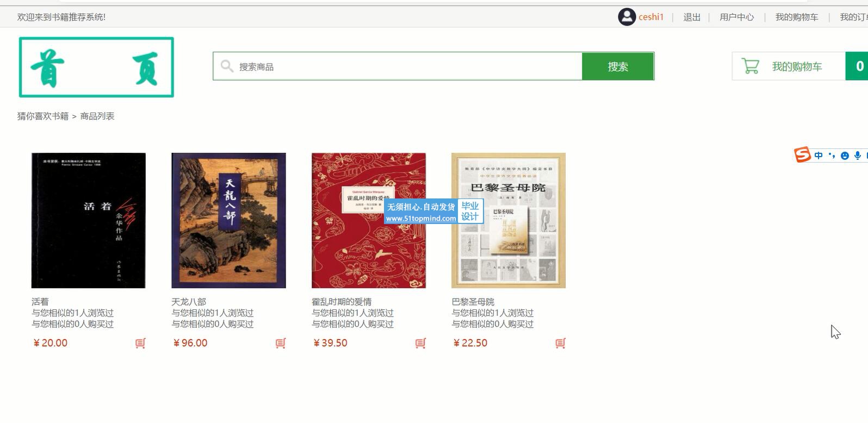Click the Sogou emoji face icon
Image resolution: width=868 pixels, height=423 pixels.
845,155
